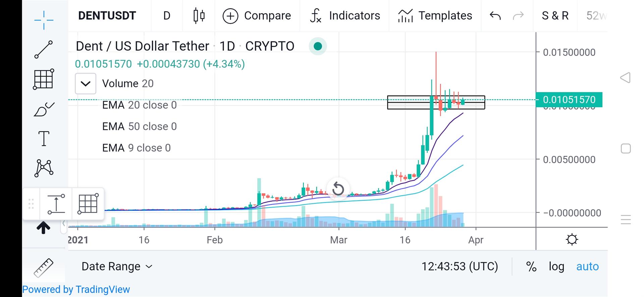Open the Date Range dropdown

point(116,266)
